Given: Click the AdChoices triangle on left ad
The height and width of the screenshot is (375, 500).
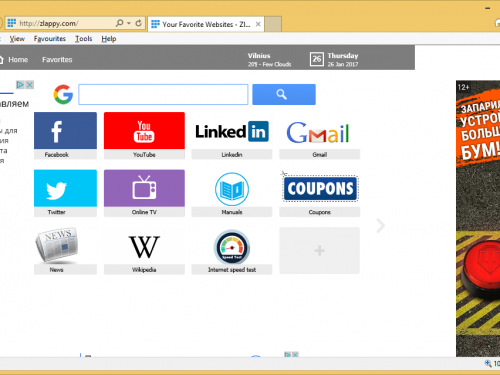Looking at the screenshot, I should pyautogui.click(x=20, y=85).
